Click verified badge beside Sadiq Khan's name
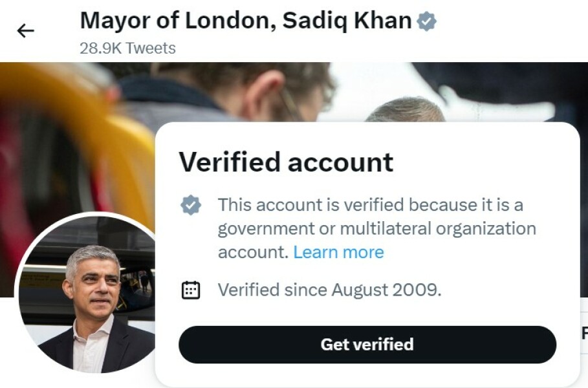Image resolution: width=588 pixels, height=388 pixels. click(426, 22)
